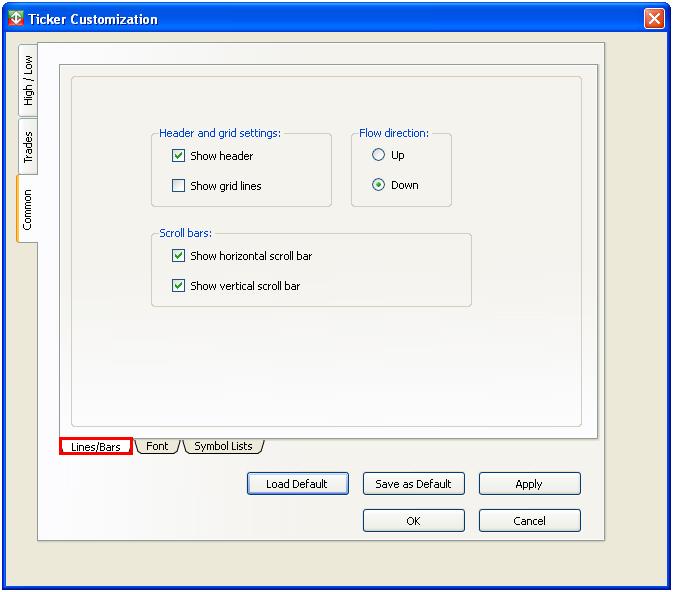Screen dimensions: 673x592
Task: Go to the Symbol Lists tab
Action: click(x=223, y=446)
